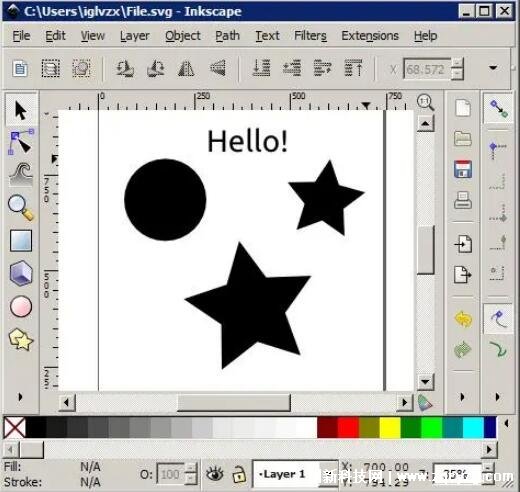
Task: Toggle the enable snapping button
Action: coord(498,109)
